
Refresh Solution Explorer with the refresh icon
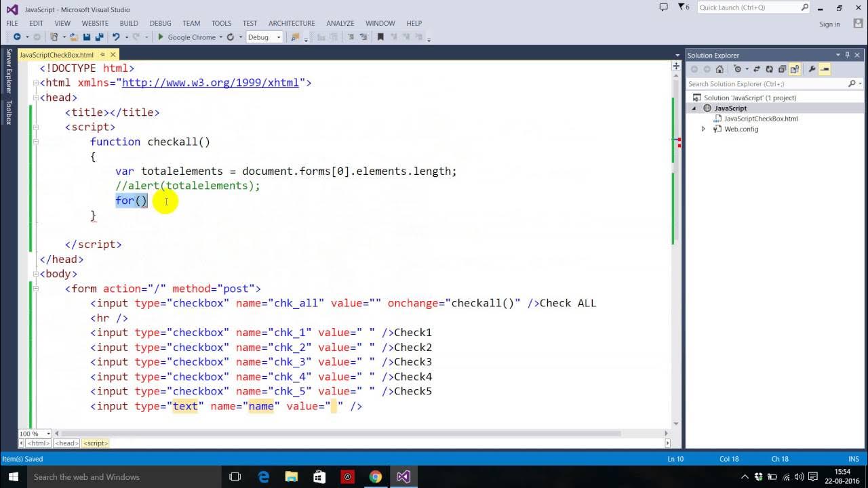pos(769,69)
